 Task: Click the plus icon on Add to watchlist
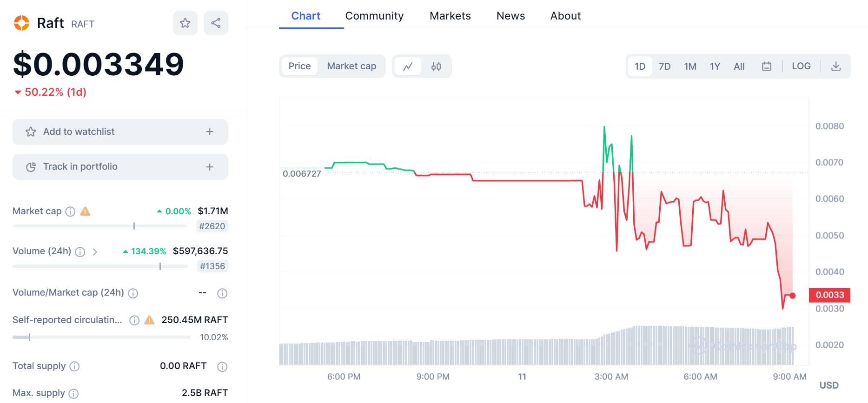[210, 132]
